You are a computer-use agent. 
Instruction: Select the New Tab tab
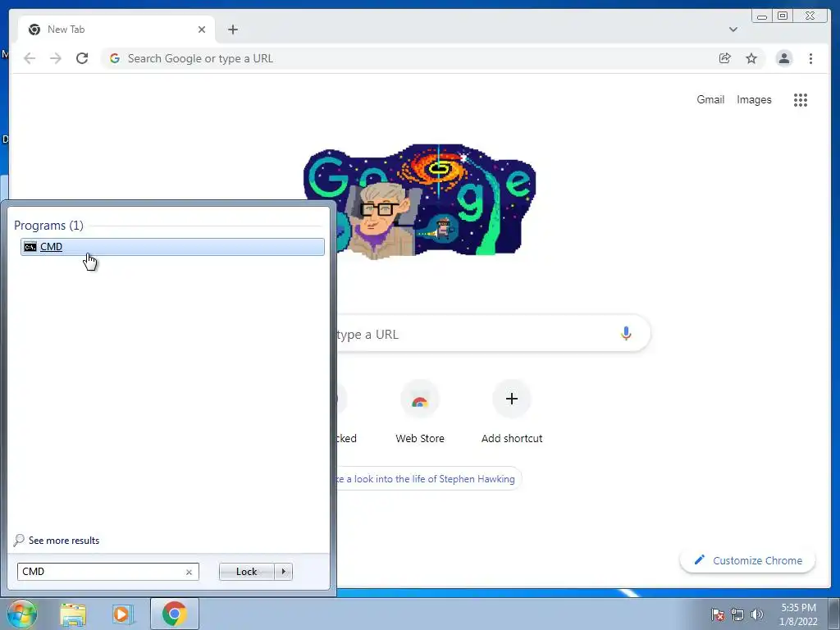coord(116,30)
